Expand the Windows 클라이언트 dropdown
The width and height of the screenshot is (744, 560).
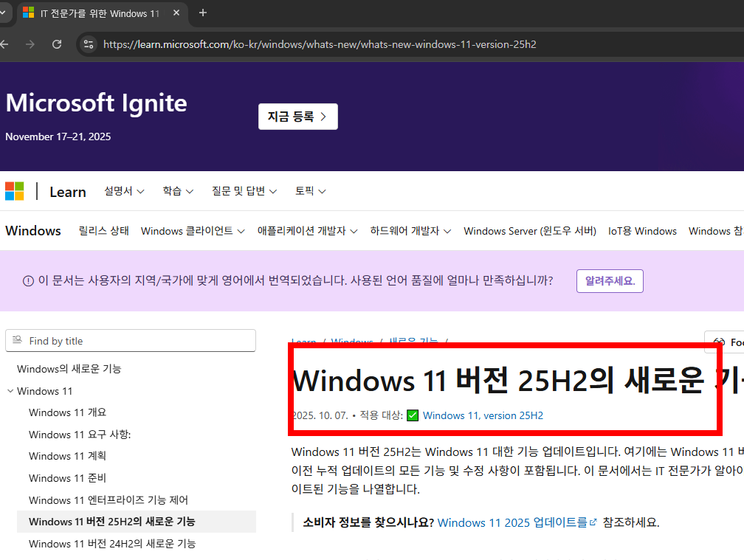point(193,231)
